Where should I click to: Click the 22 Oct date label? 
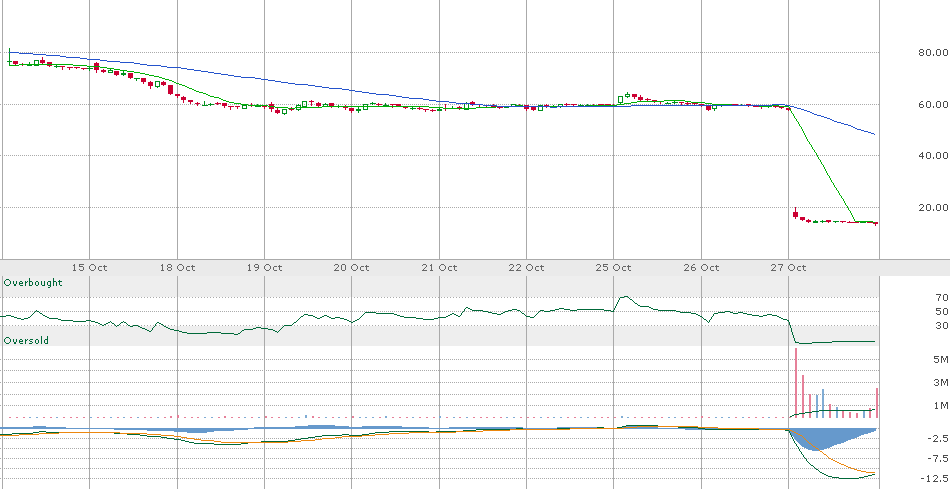coord(526,267)
